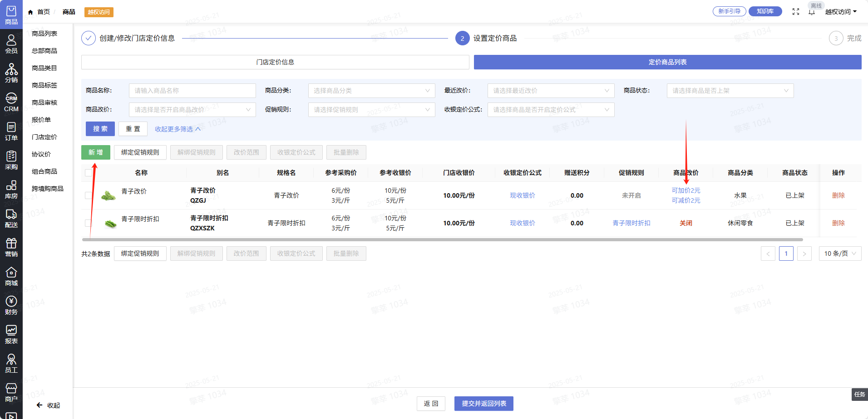
Task: Click the green 新增 button
Action: point(96,152)
